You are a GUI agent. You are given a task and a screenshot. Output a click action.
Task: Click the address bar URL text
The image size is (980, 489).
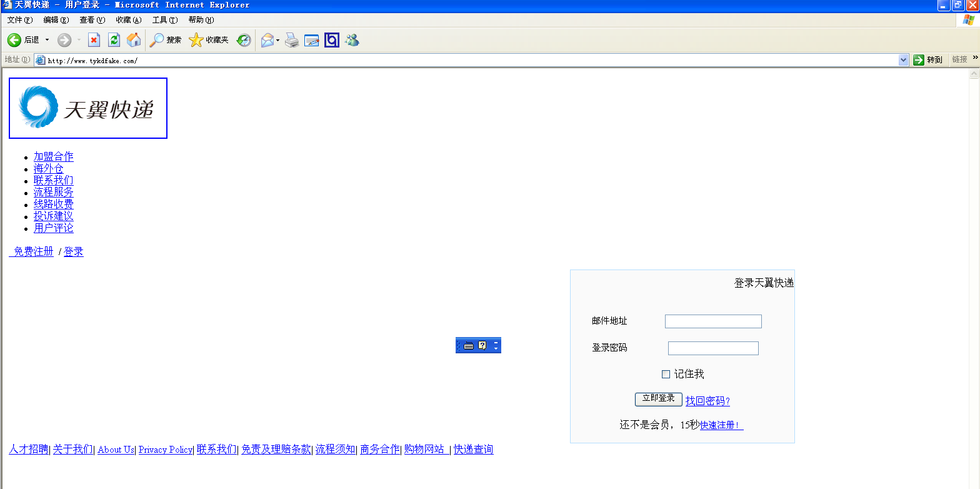(92, 61)
